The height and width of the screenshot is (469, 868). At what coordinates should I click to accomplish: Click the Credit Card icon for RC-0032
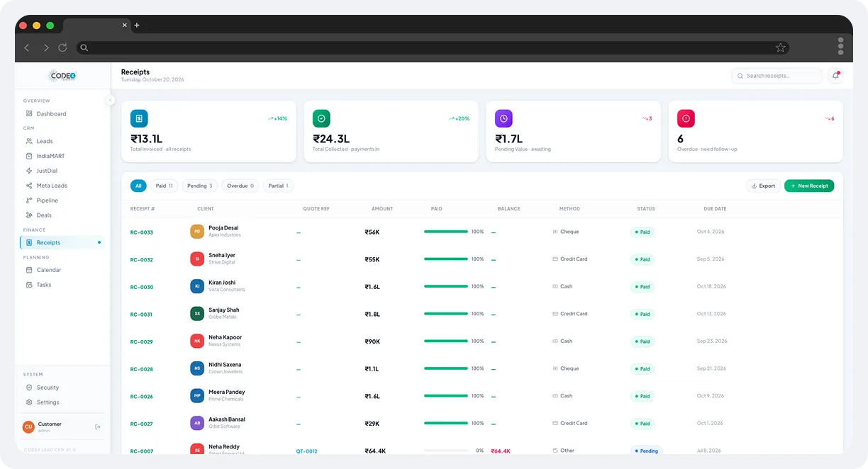pyautogui.click(x=555, y=259)
